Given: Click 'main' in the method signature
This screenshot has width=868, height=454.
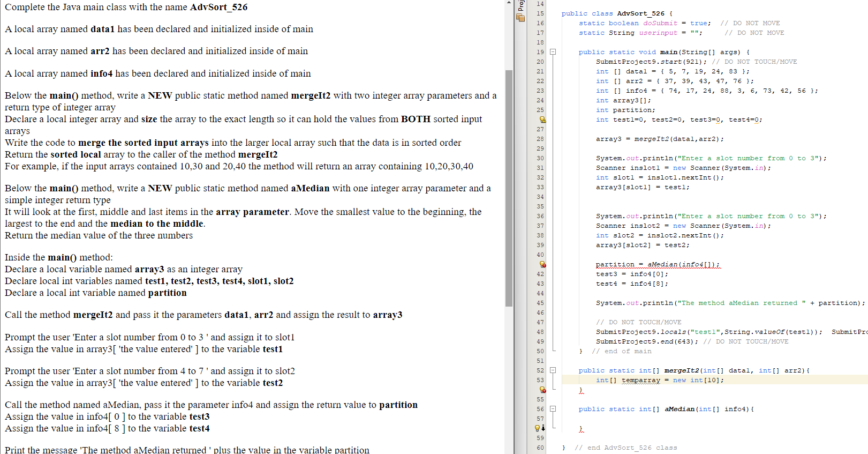Looking at the screenshot, I should point(669,52).
